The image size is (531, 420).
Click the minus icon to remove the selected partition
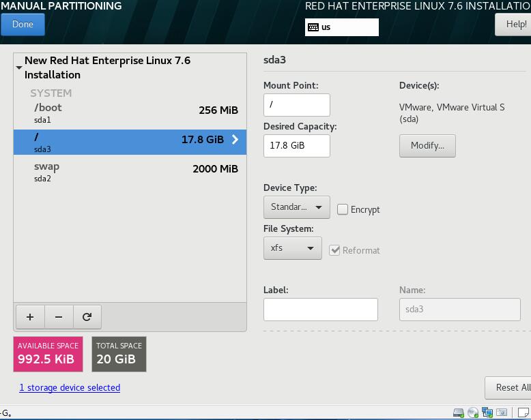(59, 317)
